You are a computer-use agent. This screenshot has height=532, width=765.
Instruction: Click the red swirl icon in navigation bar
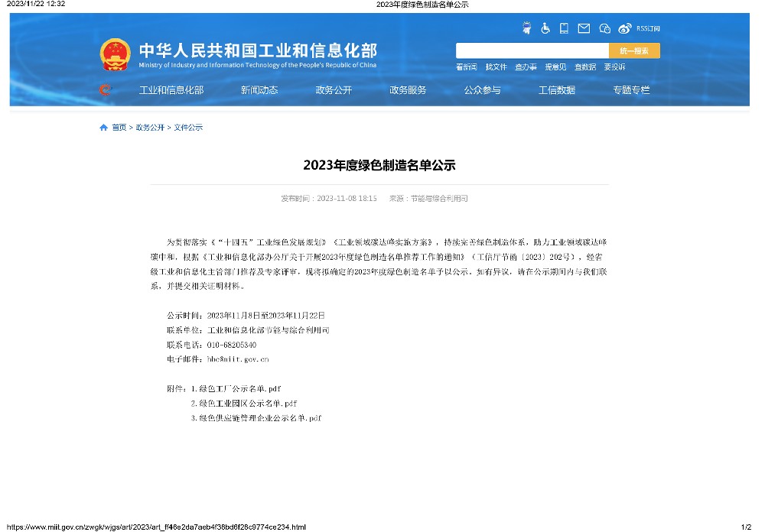(106, 90)
